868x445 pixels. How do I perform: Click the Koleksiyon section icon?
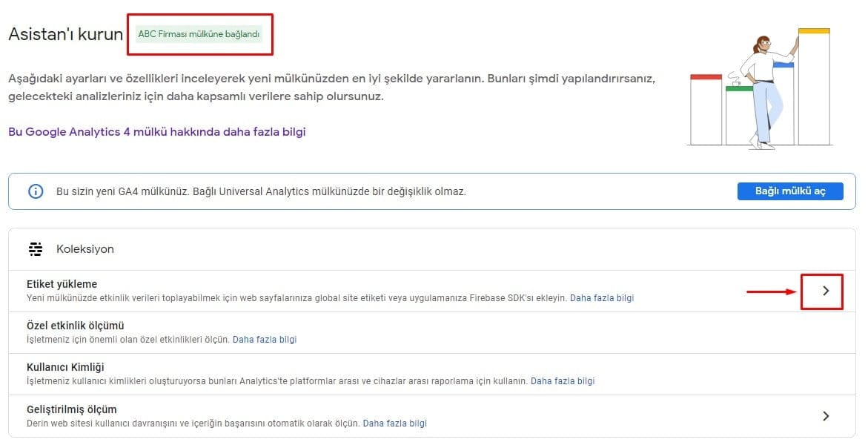coord(36,249)
